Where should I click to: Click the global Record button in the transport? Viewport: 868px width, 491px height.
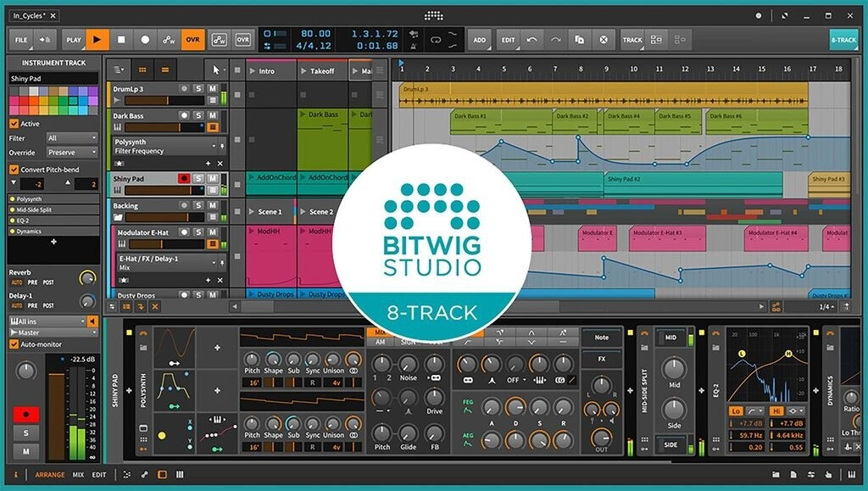[x=145, y=39]
